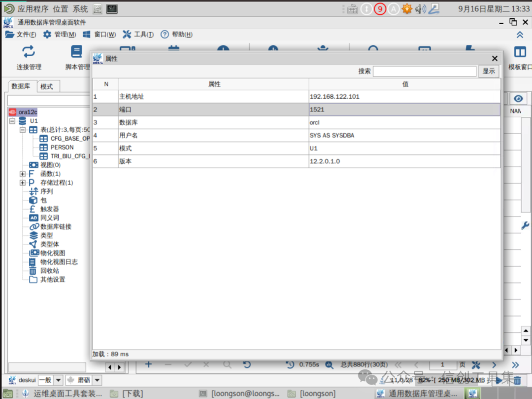
Task: Open the 工具(T) menu
Action: [138, 35]
